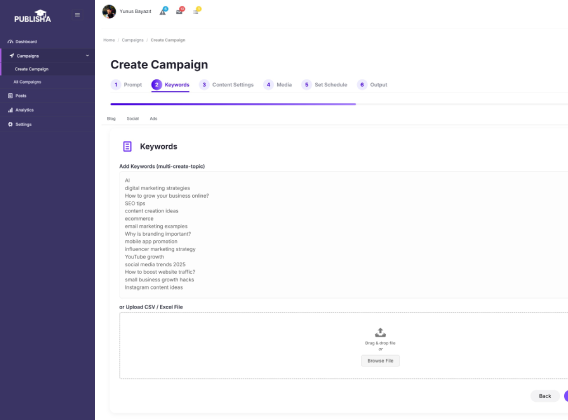This screenshot has width=568, height=420.
Task: Click the user avatar picture
Action: (x=109, y=12)
